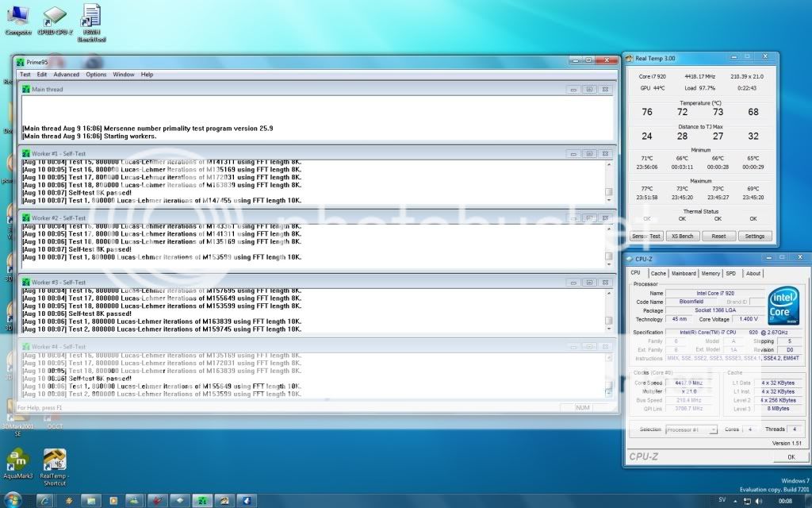812x508 pixels.
Task: Click the Worker #3 vertical scrollbar
Action: point(609,310)
